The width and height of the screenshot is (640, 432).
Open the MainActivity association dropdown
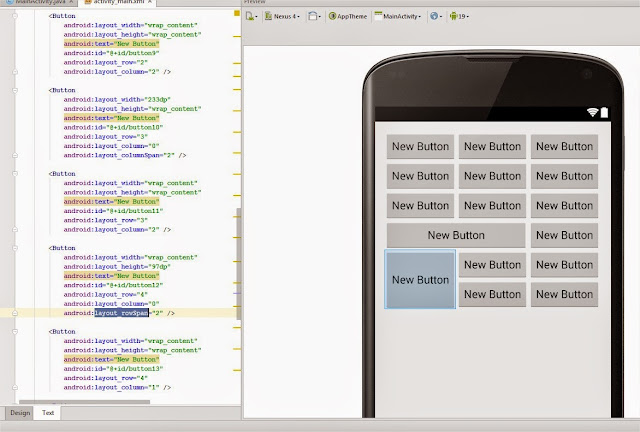click(x=398, y=16)
